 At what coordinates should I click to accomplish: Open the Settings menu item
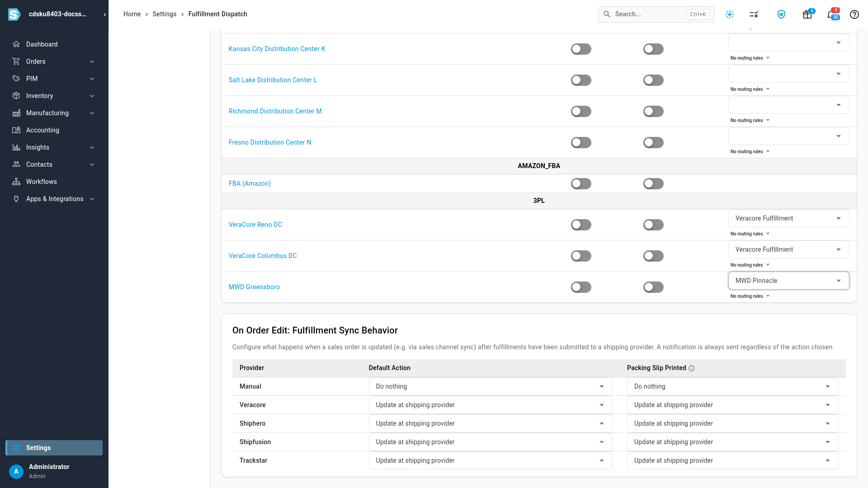click(x=54, y=448)
